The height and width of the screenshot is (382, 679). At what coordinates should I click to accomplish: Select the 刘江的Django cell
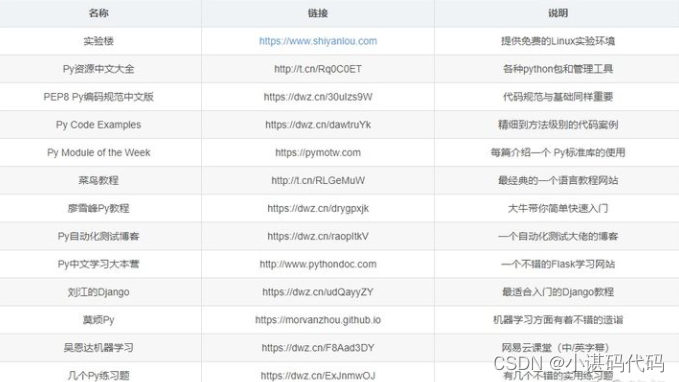point(99,292)
